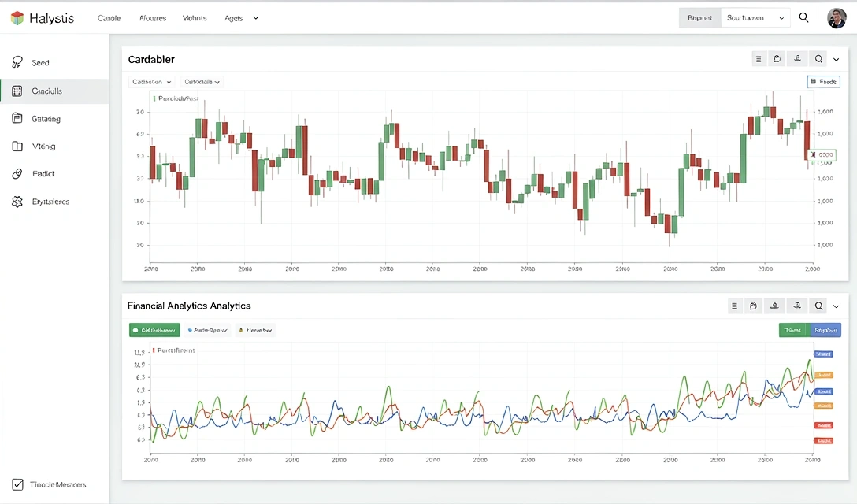Open the user profile avatar
The image size is (857, 504).
click(x=837, y=18)
